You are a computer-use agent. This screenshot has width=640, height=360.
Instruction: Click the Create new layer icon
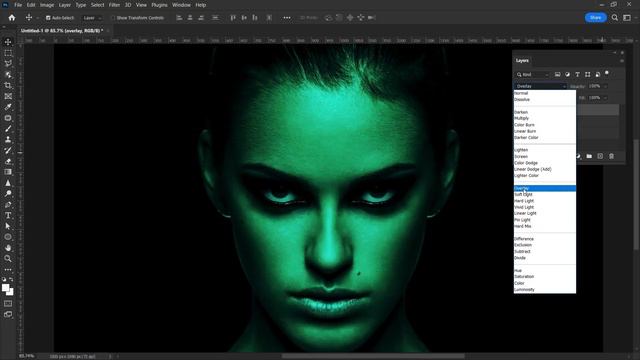click(x=600, y=156)
